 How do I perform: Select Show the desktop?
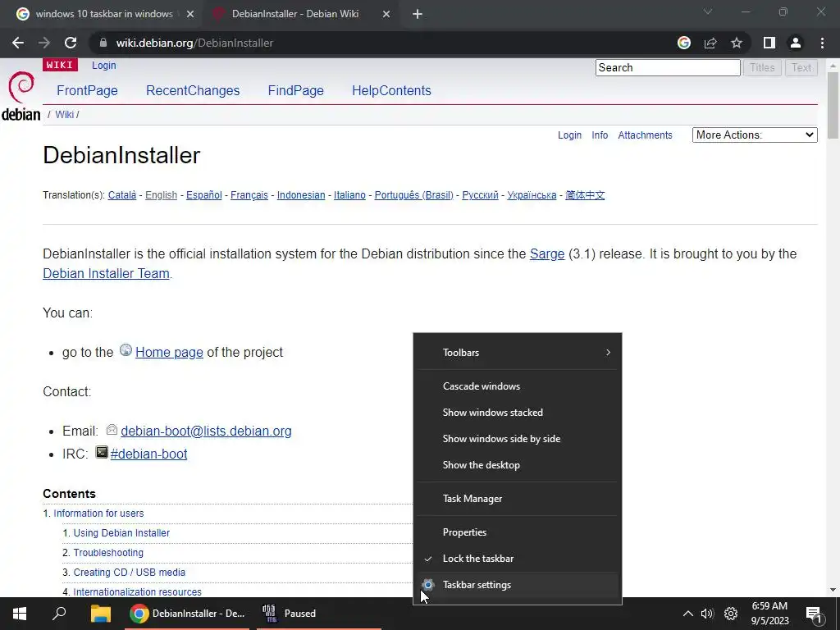(x=518, y=465)
